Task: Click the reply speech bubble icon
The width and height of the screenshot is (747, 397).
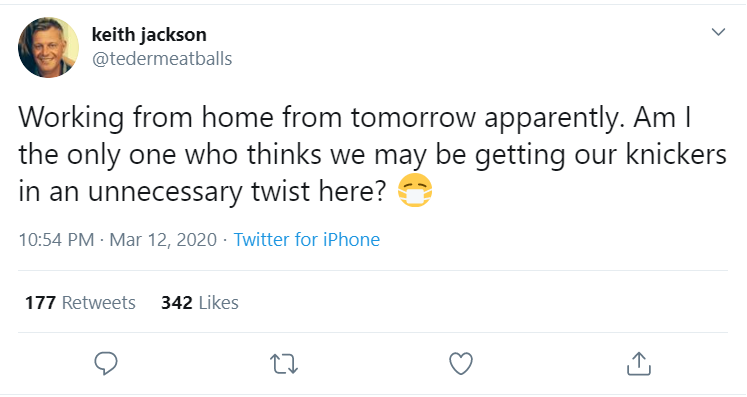Action: coord(106,364)
